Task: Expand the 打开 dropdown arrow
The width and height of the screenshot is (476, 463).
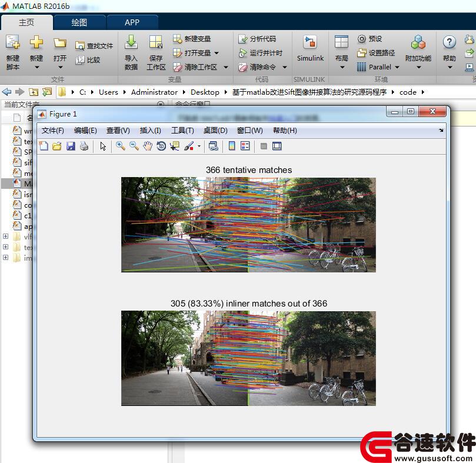Action: [60, 68]
